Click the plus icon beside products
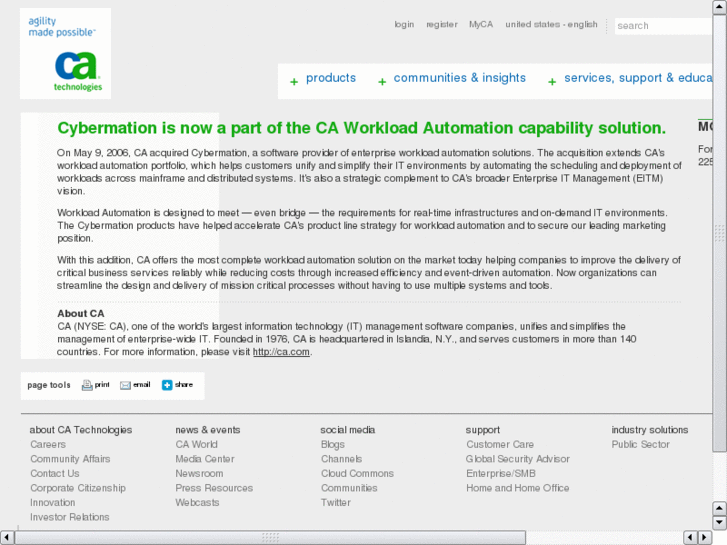The width and height of the screenshot is (727, 545). click(294, 82)
